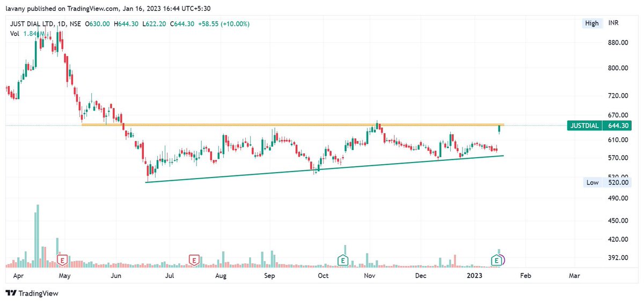Click the High price tag

pos(592,23)
